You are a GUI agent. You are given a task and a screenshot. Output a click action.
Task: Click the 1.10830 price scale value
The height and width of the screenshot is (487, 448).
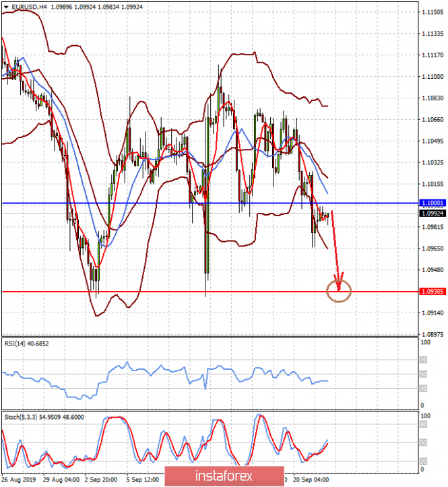(x=433, y=98)
